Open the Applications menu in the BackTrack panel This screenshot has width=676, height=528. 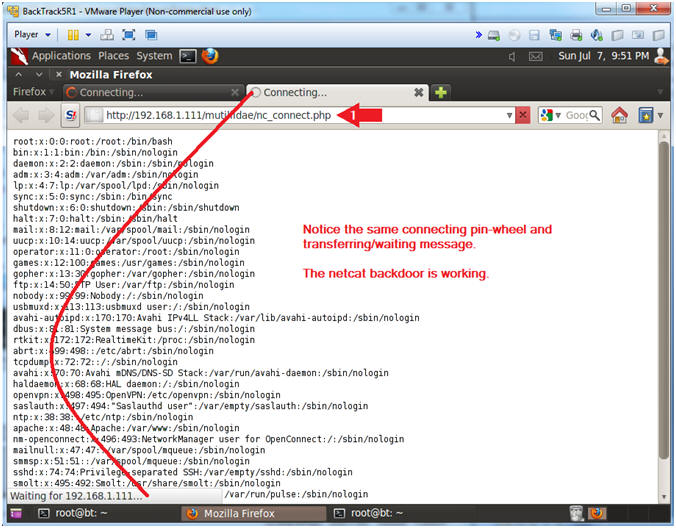61,56
